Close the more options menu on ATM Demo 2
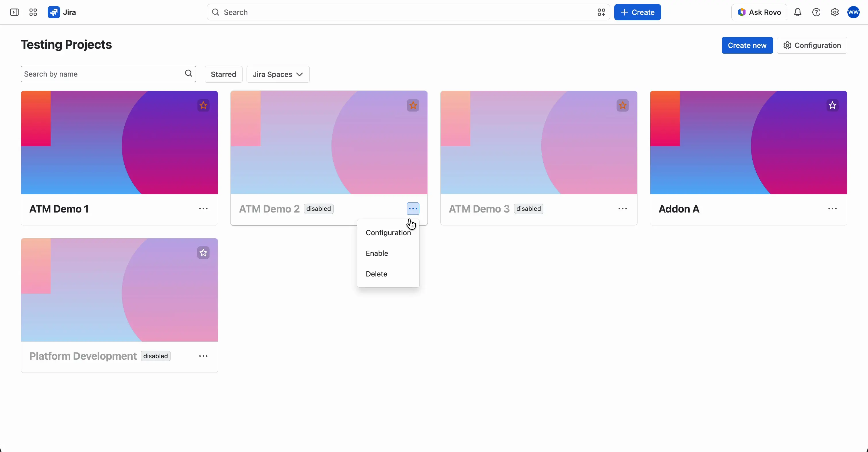The width and height of the screenshot is (868, 452). 413,209
